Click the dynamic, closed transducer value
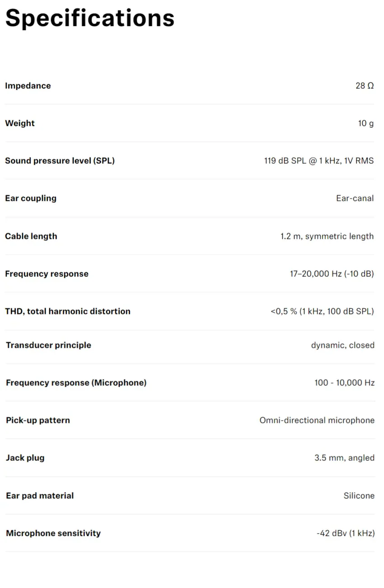The width and height of the screenshot is (384, 588). [343, 345]
